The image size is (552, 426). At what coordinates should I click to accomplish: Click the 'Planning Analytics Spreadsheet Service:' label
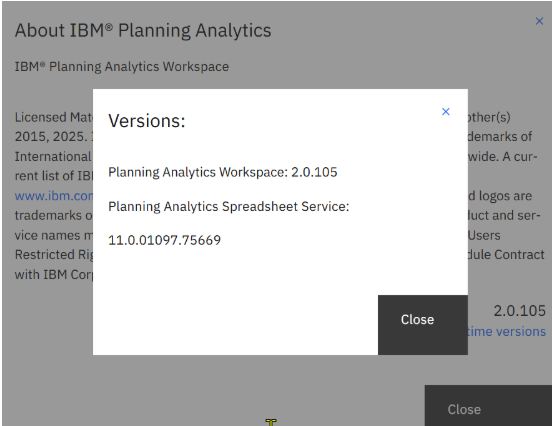[x=228, y=206]
